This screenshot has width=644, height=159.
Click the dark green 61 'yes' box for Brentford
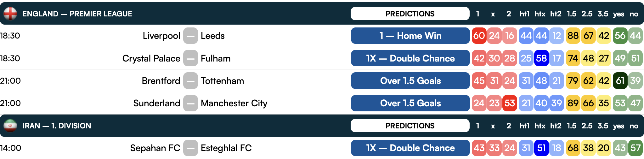pos(620,81)
